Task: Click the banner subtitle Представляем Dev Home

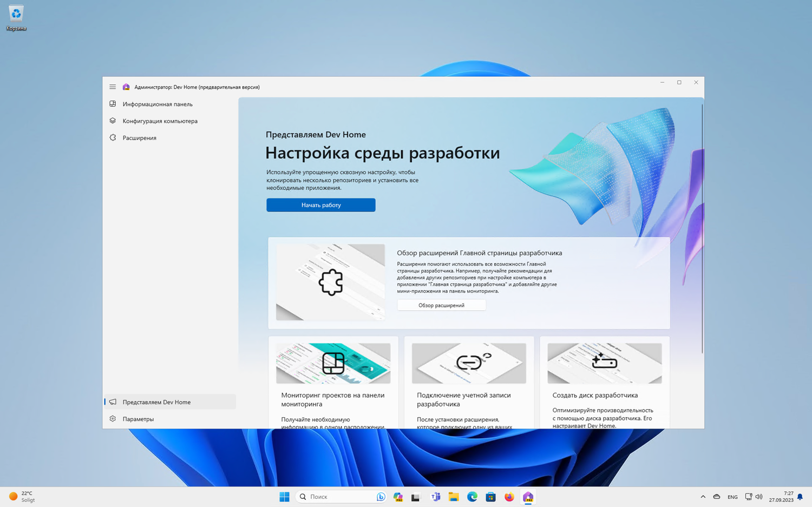Action: (316, 135)
